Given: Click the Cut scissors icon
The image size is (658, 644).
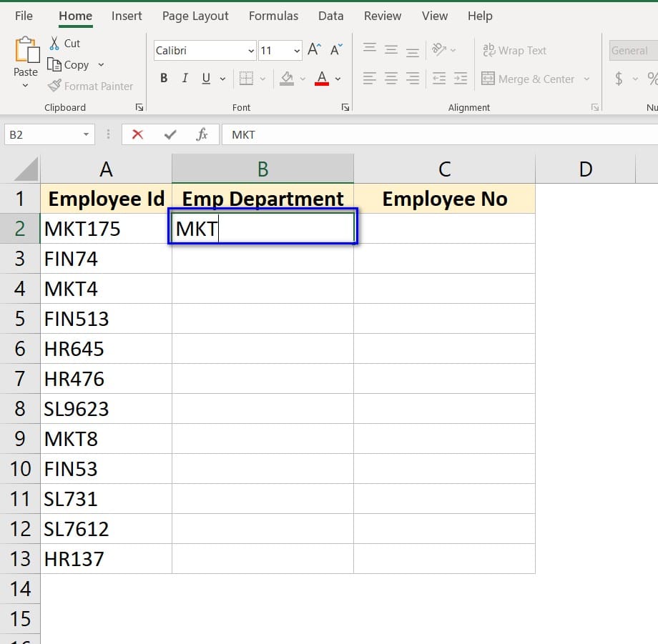Looking at the screenshot, I should pyautogui.click(x=54, y=44).
